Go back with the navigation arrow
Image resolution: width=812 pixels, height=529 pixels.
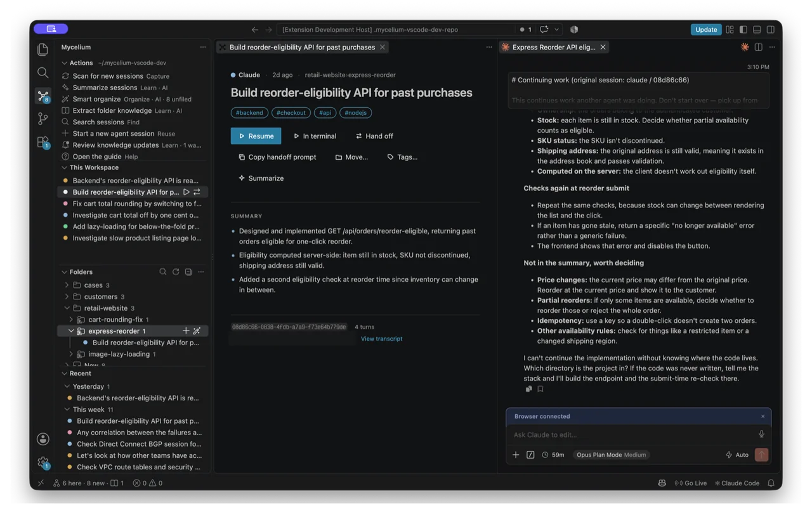coord(255,29)
